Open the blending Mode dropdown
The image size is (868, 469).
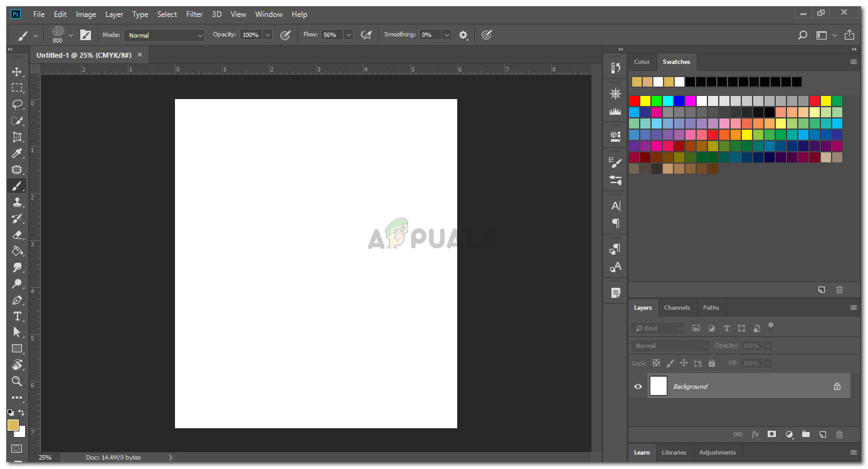tap(164, 35)
